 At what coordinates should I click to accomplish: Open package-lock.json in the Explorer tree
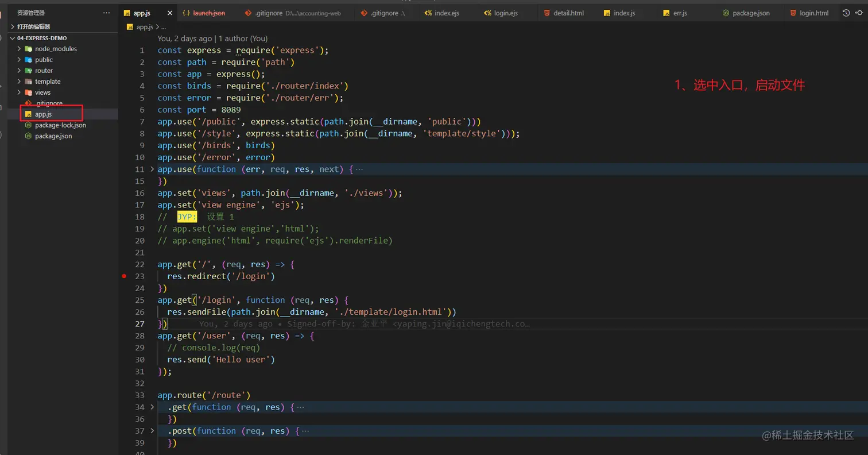pyautogui.click(x=60, y=125)
